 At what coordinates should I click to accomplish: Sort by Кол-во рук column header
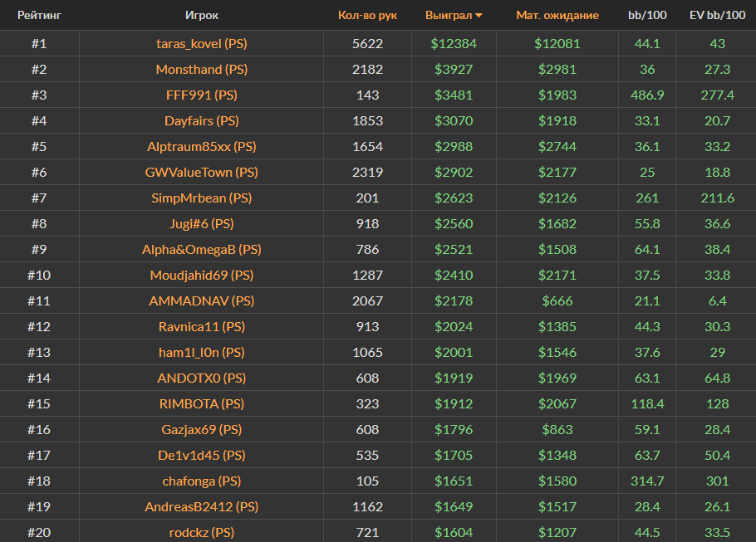pos(367,15)
